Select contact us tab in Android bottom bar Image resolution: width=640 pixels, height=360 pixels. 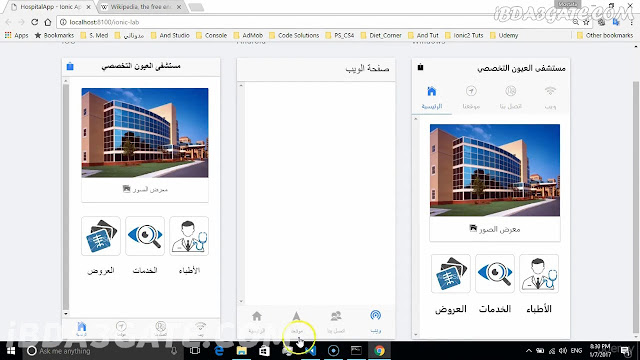[336, 322]
